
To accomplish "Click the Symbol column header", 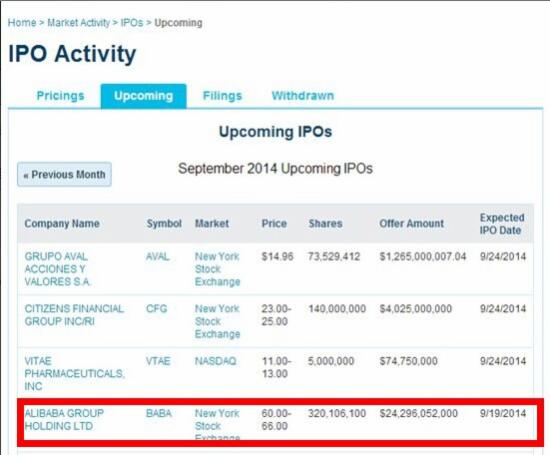I will click(x=164, y=224).
